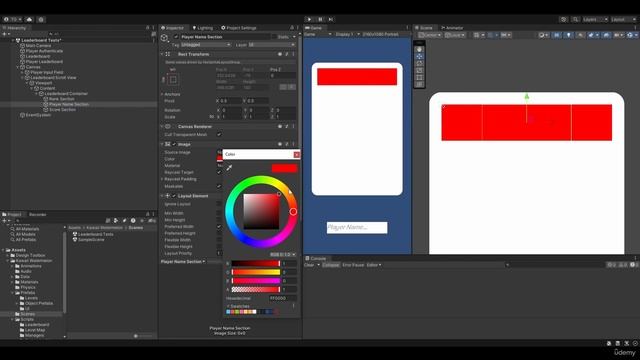Open the undo history icon in top bar
Image resolution: width=640 pixels, height=360 pixels.
(564, 19)
